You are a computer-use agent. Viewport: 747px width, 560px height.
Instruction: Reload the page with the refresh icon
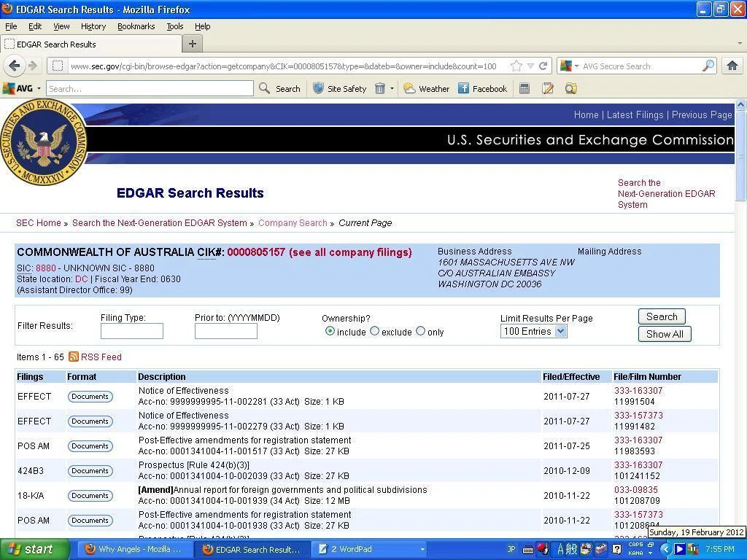point(543,66)
